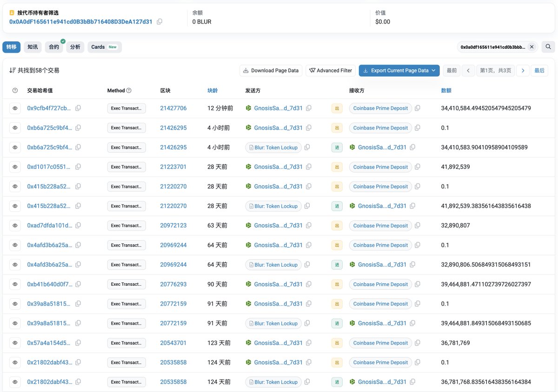Open the 合约 tab
Viewport: 558px width, 392px height.
click(54, 47)
